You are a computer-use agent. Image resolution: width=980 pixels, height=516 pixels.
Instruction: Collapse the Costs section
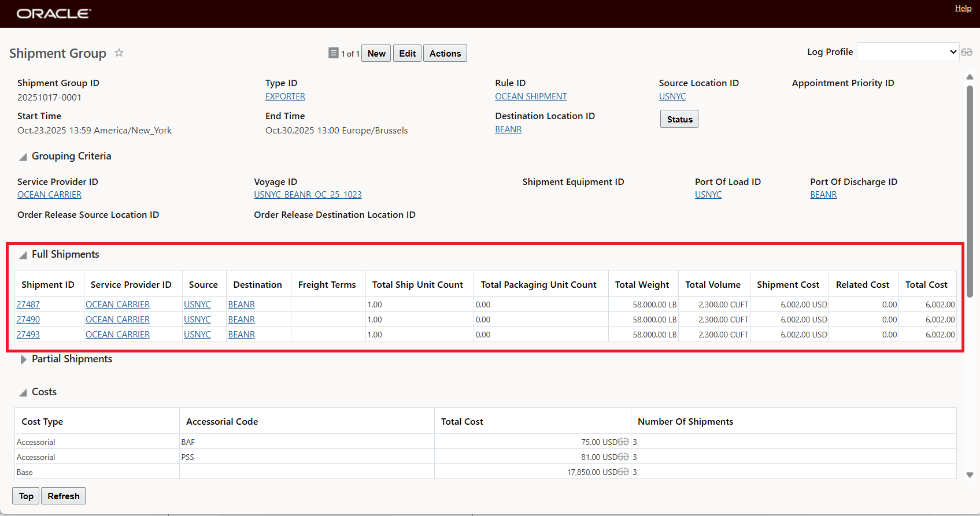[x=23, y=393]
